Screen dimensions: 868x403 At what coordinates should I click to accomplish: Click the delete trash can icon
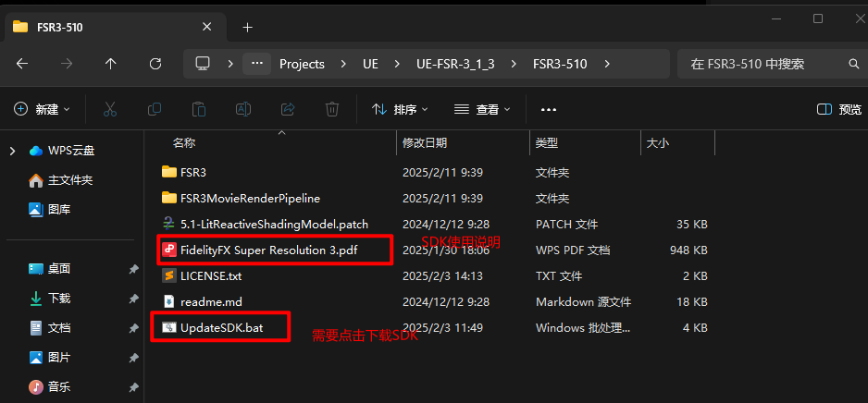[332, 109]
